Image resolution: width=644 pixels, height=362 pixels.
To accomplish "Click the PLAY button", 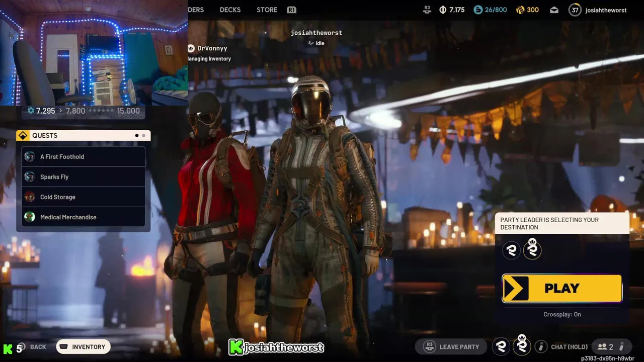I will point(562,288).
